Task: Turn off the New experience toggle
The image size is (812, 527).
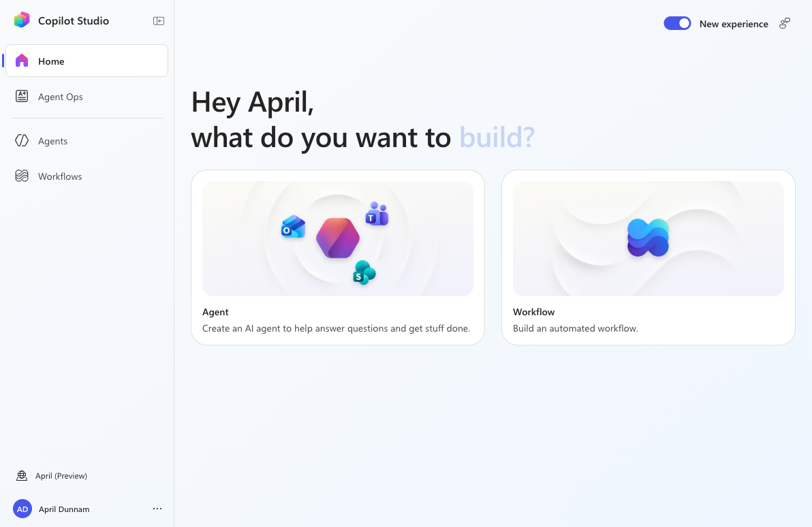Action: tap(677, 23)
